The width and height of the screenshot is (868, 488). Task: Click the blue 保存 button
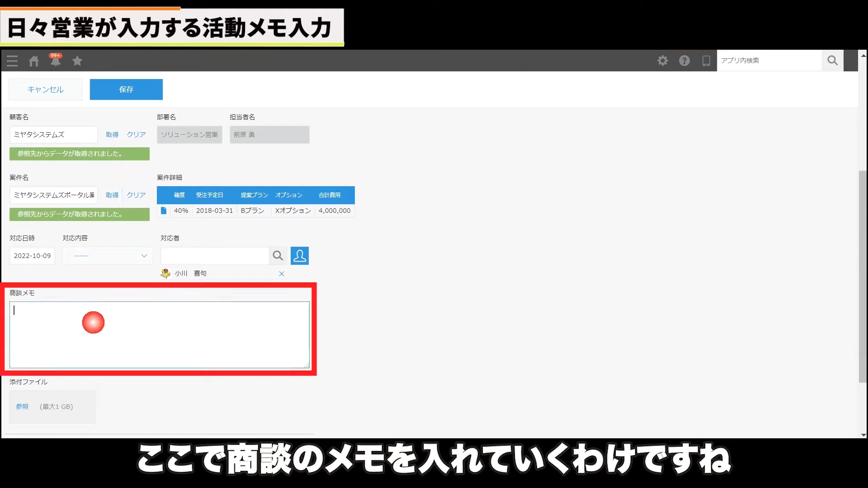(126, 89)
